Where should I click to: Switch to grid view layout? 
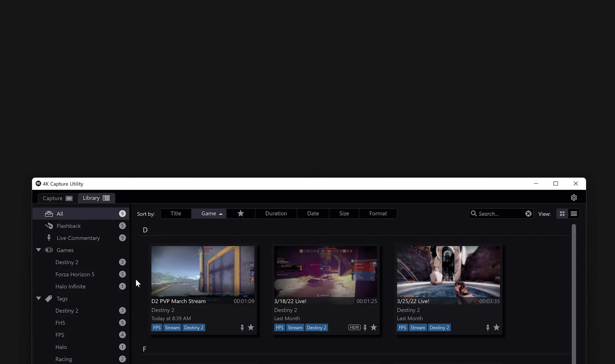(562, 214)
